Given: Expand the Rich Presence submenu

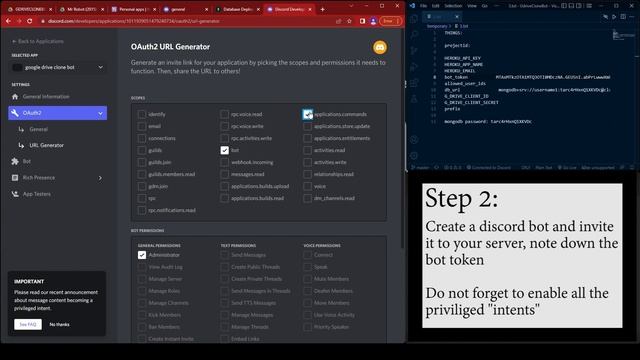Looking at the screenshot, I should [x=100, y=178].
